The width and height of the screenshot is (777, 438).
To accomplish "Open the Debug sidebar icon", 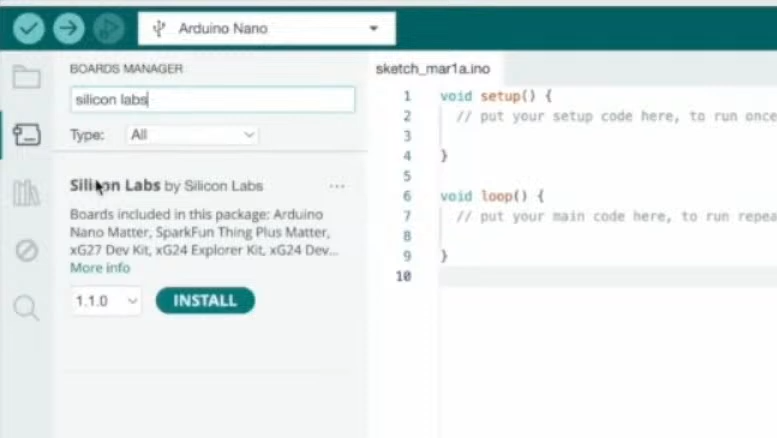I will click(26, 251).
